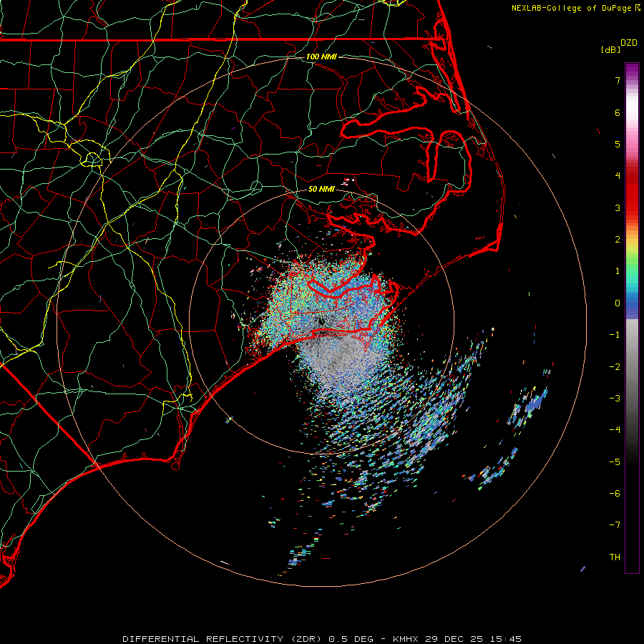This screenshot has width=644, height=644.
Task: Click the 5 dB label on the color scale
Action: pyautogui.click(x=618, y=144)
